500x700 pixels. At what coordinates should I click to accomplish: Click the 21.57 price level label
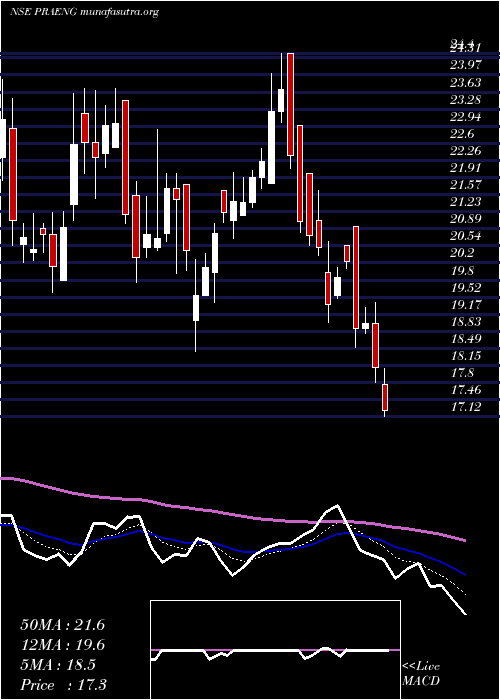(466, 185)
